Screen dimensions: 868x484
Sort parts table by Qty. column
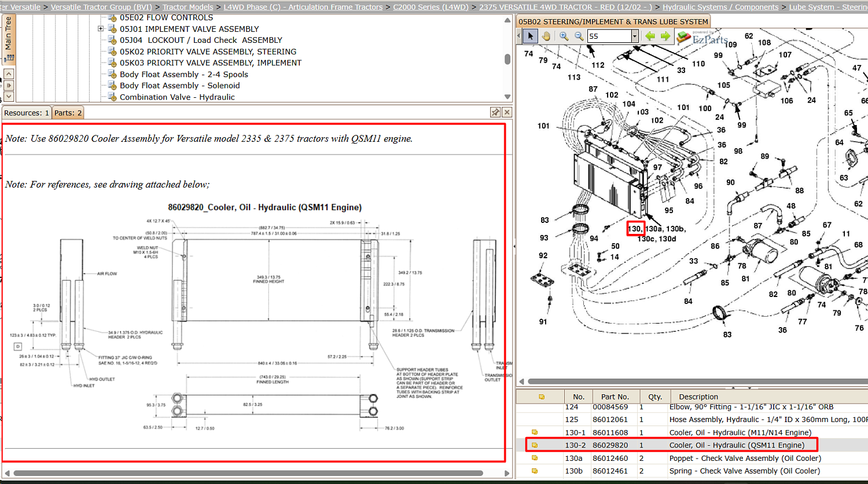pos(655,397)
